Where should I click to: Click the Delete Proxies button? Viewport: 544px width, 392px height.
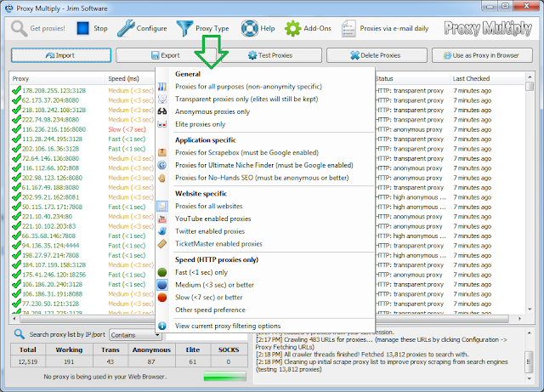tap(377, 55)
